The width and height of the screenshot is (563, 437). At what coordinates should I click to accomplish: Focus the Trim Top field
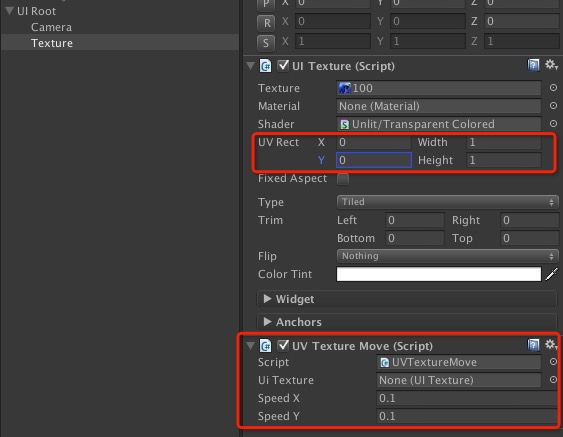[x=530, y=238]
